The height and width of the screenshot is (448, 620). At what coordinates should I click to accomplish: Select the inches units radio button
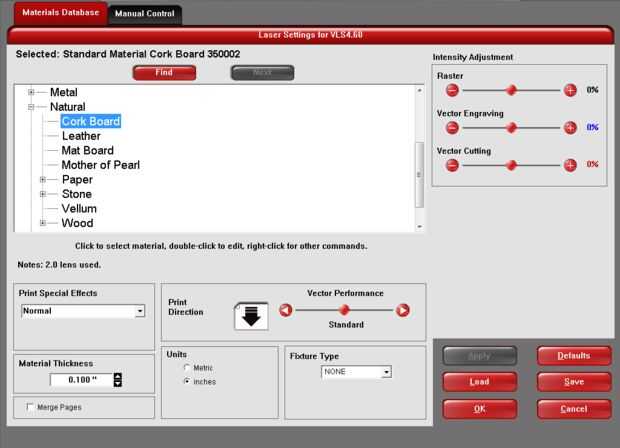(x=187, y=381)
